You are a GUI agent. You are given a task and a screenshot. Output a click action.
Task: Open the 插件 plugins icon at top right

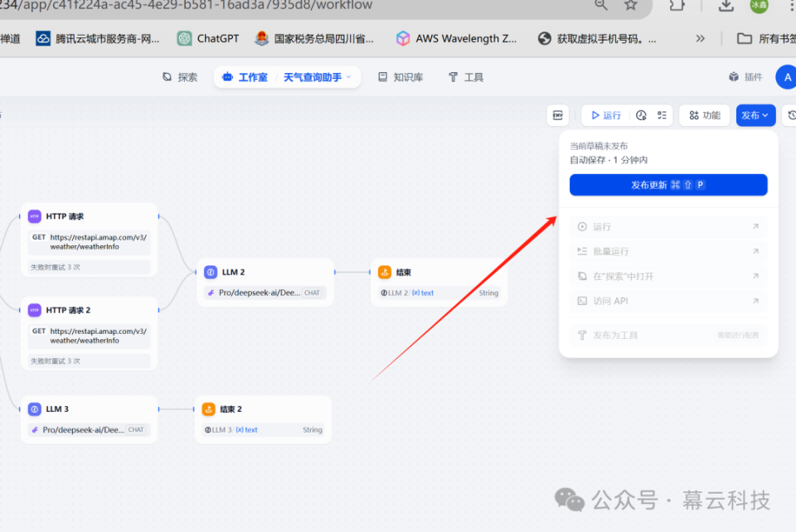point(733,76)
